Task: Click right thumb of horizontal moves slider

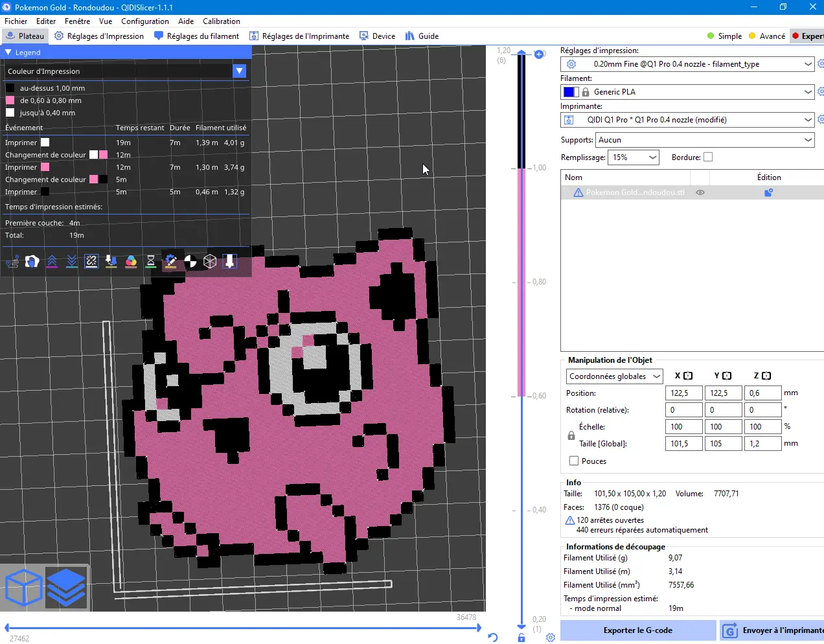Action: 479,627
